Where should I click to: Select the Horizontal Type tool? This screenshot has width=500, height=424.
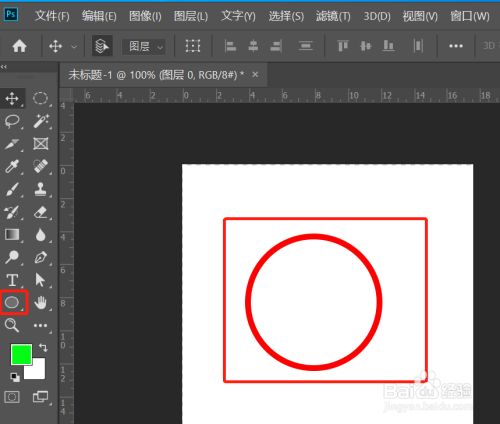pyautogui.click(x=12, y=280)
